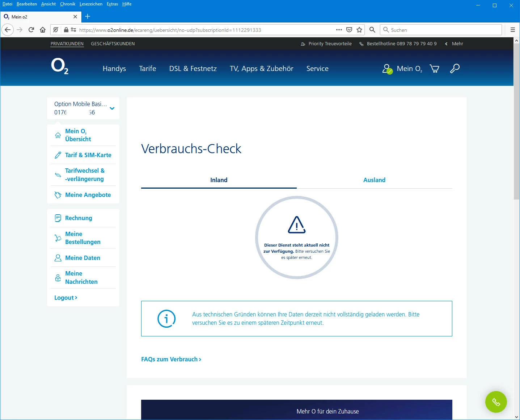Reload the page with the refresh icon
Screen dimensions: 520x420
(31, 30)
